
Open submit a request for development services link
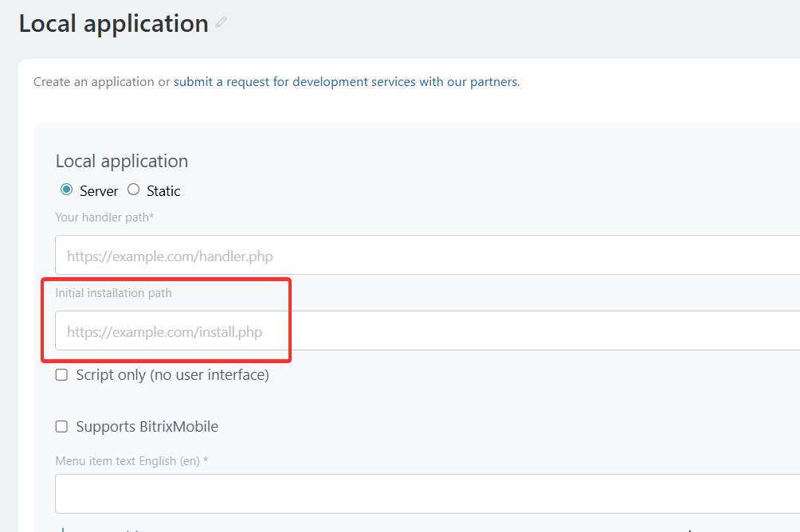[x=347, y=82]
